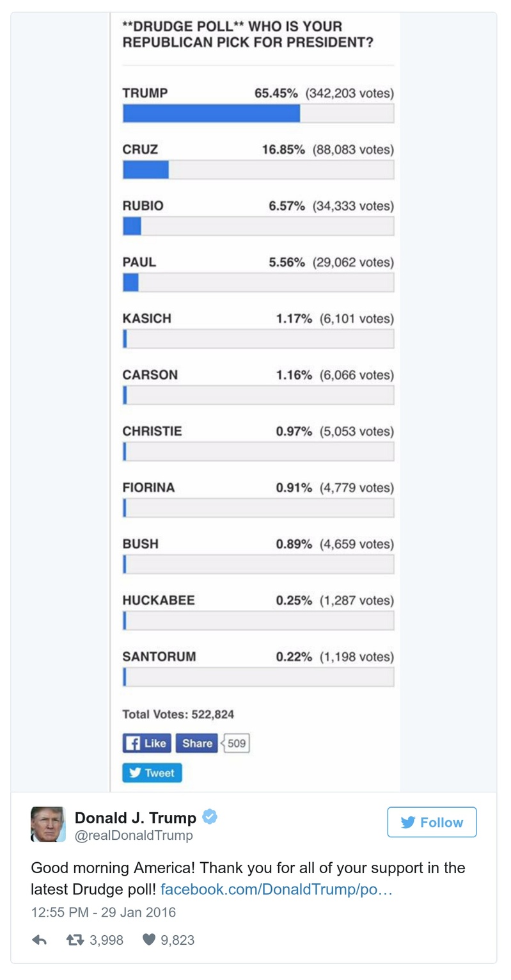Viewport: 511px width, 980px height.
Task: Click the 3,998 retweet count
Action: (x=106, y=940)
